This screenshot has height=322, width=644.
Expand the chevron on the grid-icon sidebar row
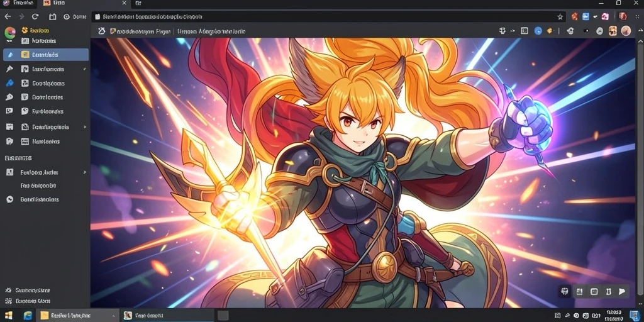click(85, 127)
